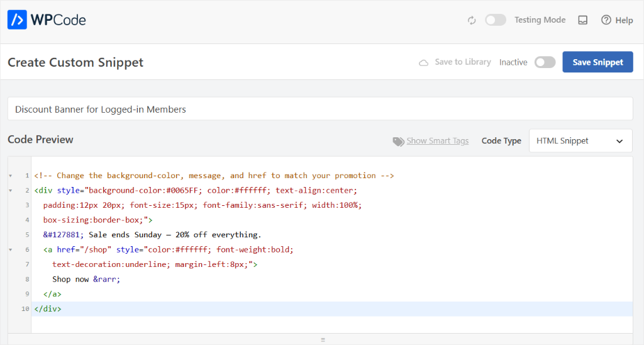Click the closing </div> on line 10
644x345 pixels.
48,309
